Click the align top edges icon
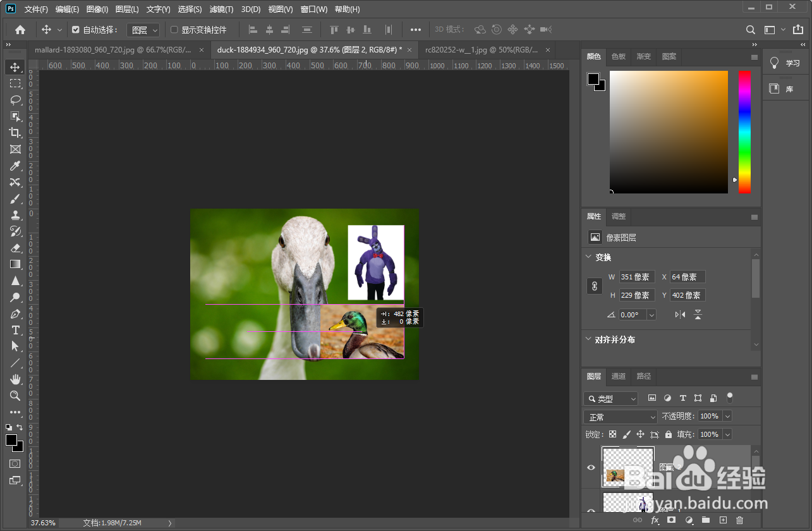The image size is (812, 531). pos(334,30)
